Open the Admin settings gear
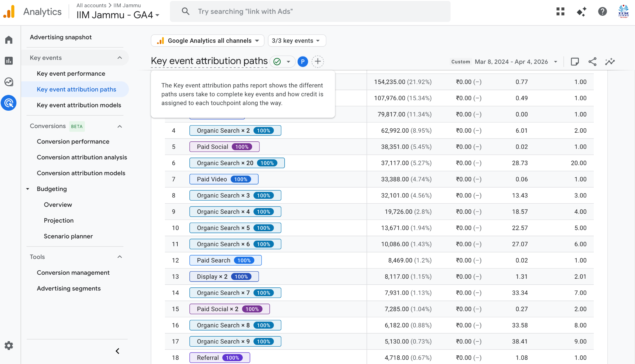Screen dimensions: 635x364 click(x=8, y=345)
